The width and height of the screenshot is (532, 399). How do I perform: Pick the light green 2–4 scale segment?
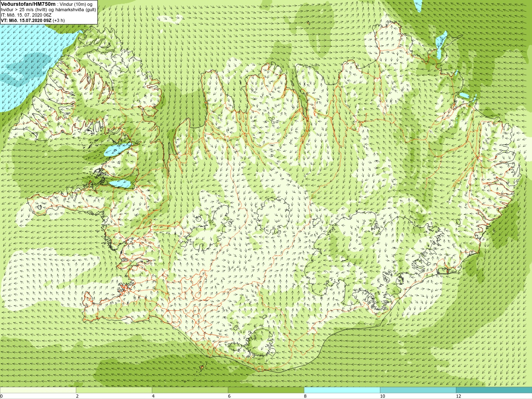(114, 390)
